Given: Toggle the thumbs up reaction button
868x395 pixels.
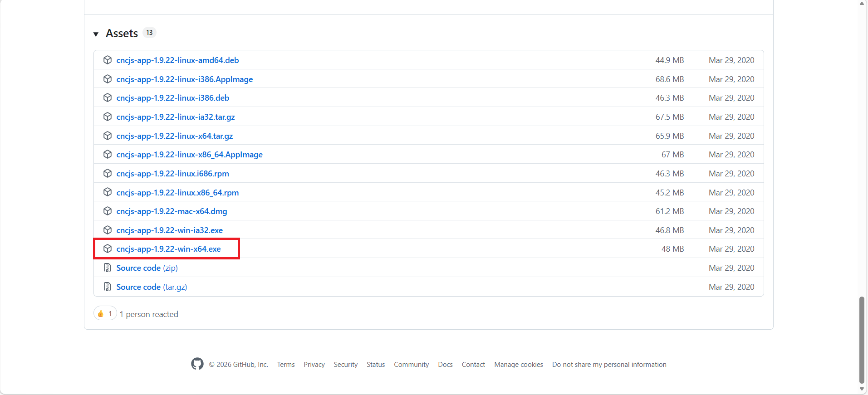Looking at the screenshot, I should click(105, 313).
